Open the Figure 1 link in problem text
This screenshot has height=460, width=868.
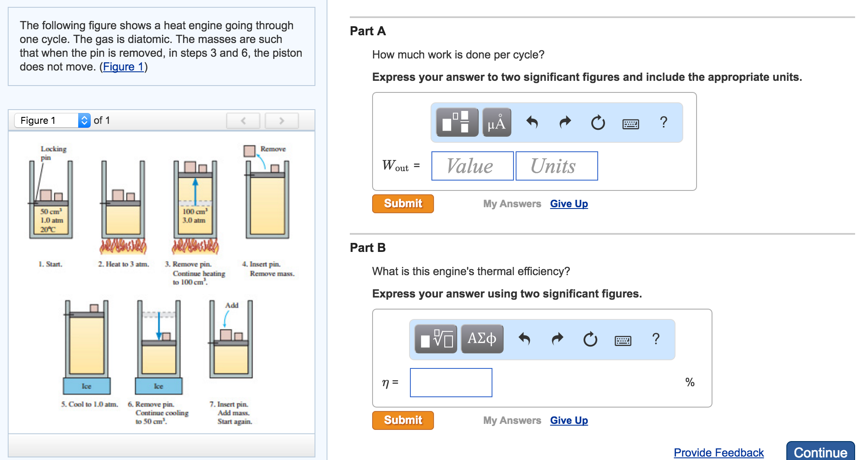(x=123, y=67)
